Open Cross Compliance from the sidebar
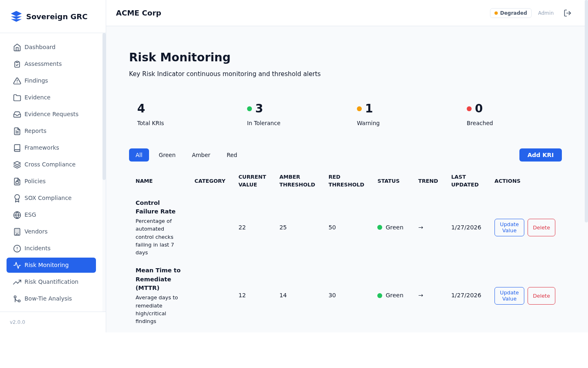 coord(50,164)
